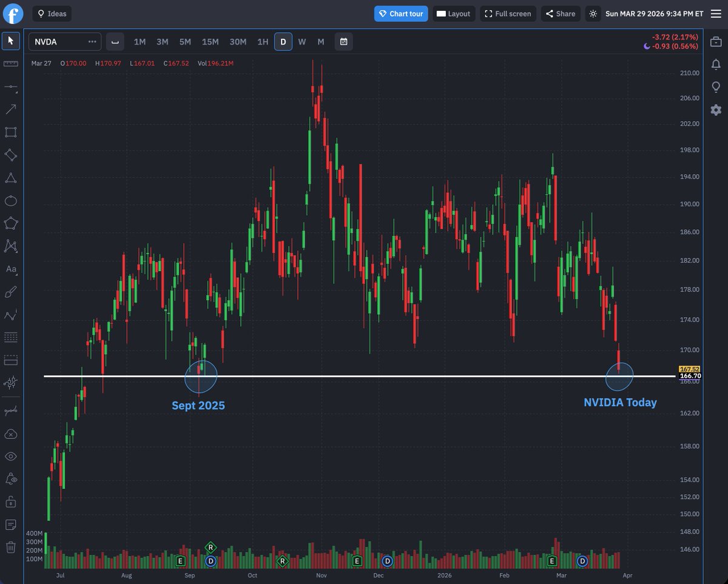The image size is (728, 584).
Task: Open chart settings gear icon
Action: [x=716, y=110]
